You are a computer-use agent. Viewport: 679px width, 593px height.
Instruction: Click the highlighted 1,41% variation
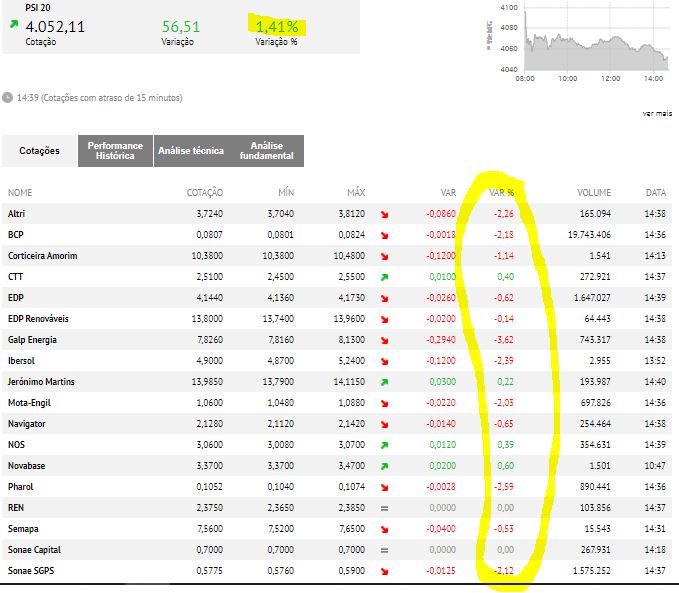pyautogui.click(x=277, y=26)
